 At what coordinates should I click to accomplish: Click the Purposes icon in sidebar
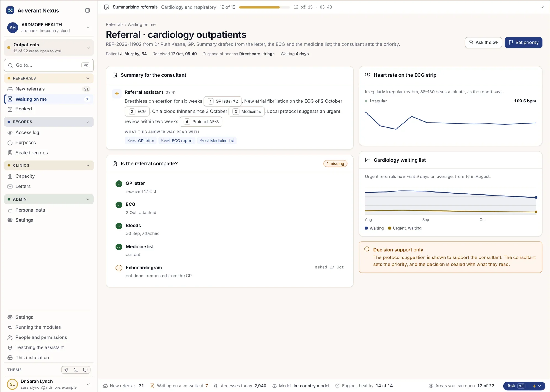[x=10, y=143]
